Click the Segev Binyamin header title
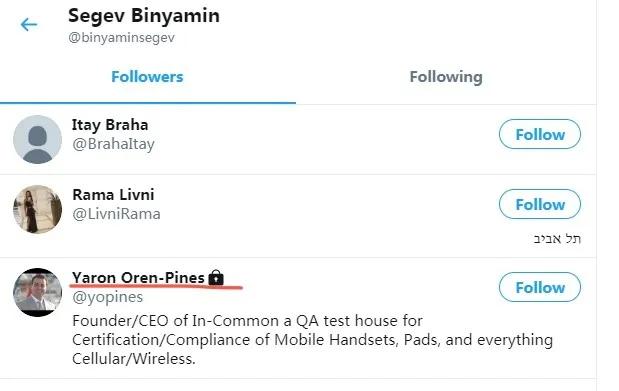This screenshot has height=391, width=619. click(x=144, y=16)
